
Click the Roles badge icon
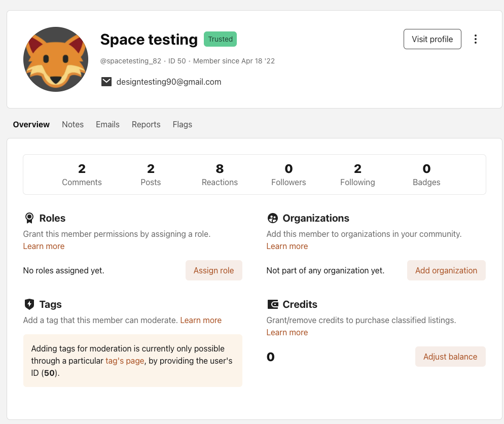[29, 218]
